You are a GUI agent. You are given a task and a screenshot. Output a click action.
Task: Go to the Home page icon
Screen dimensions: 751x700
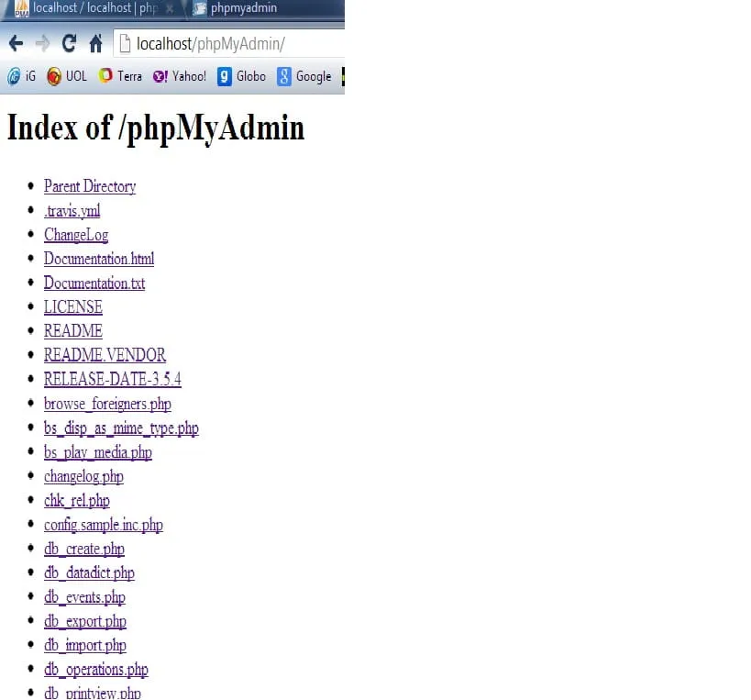(x=95, y=43)
